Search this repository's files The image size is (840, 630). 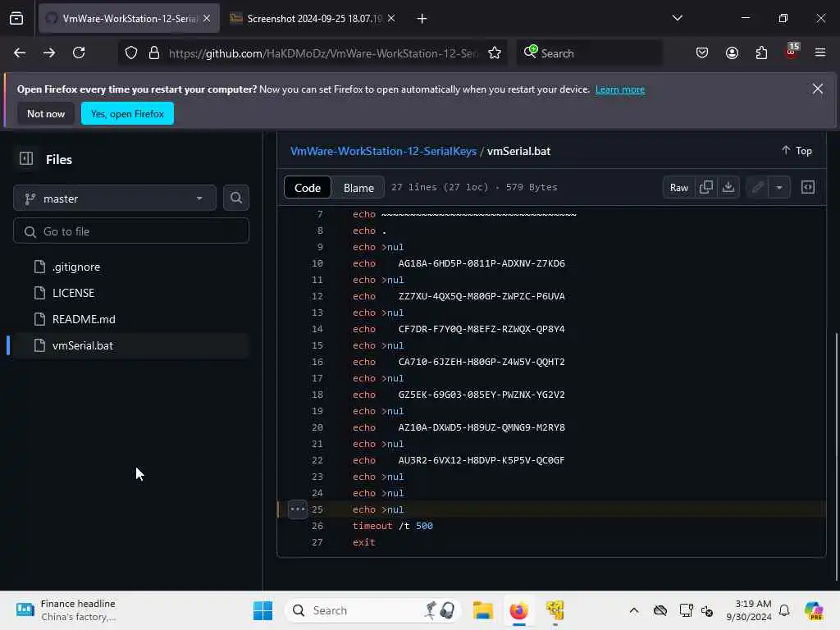235,199
